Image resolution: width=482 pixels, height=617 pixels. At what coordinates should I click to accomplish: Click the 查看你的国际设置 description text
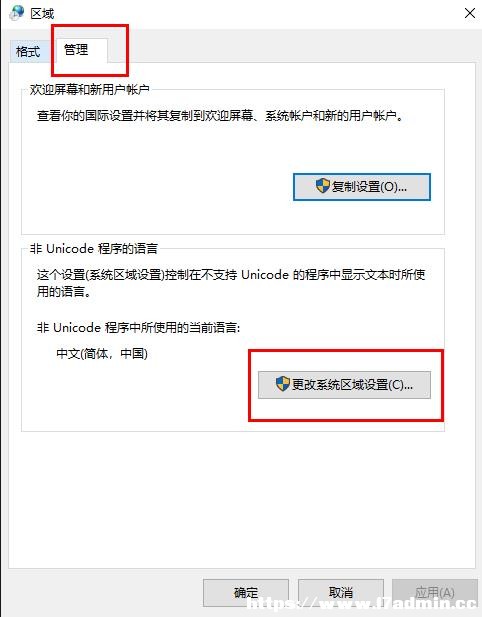point(220,116)
